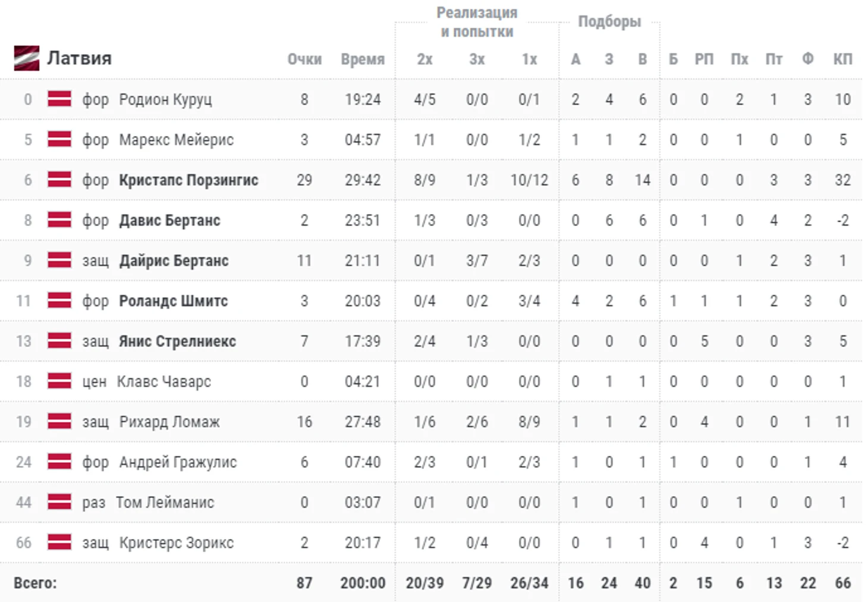Viewport: 868px width, 602px height.
Task: Click the Время column header
Action: [x=363, y=59]
